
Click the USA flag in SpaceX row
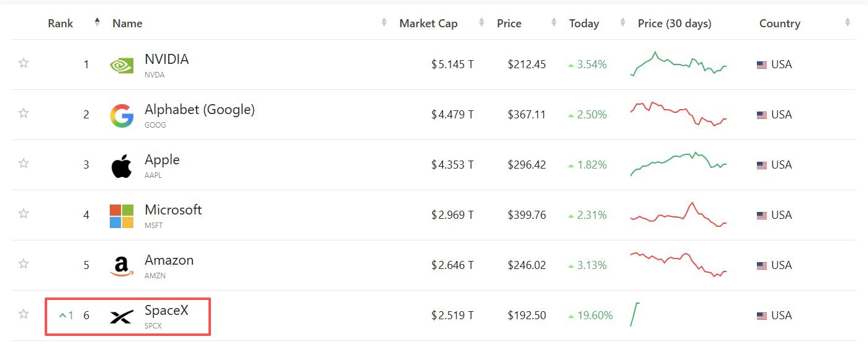762,316
